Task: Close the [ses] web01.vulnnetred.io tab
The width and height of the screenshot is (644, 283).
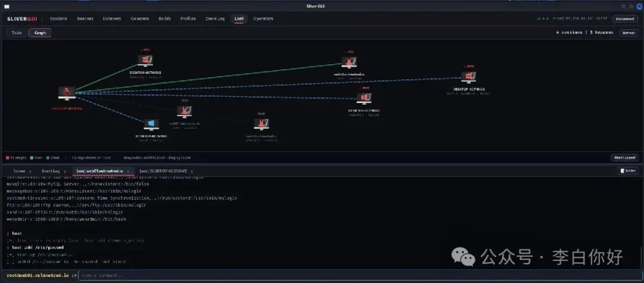Action: tap(128, 171)
